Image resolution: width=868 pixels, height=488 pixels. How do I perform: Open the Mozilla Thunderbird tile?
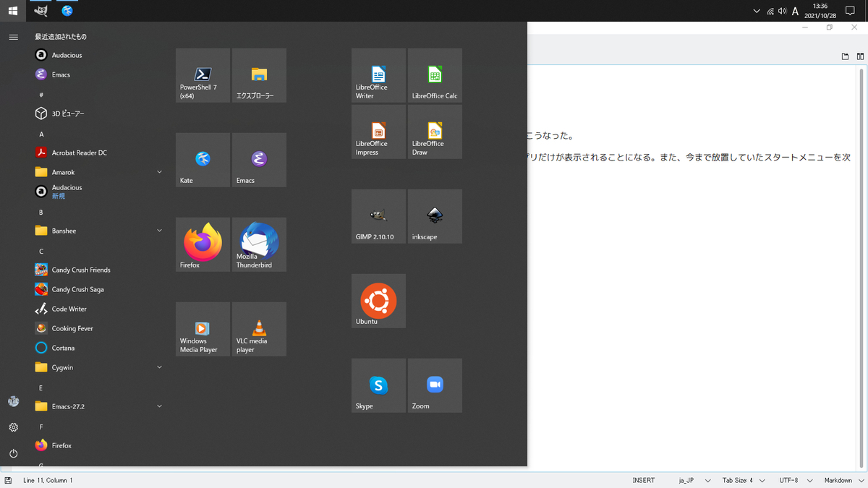pyautogui.click(x=259, y=244)
